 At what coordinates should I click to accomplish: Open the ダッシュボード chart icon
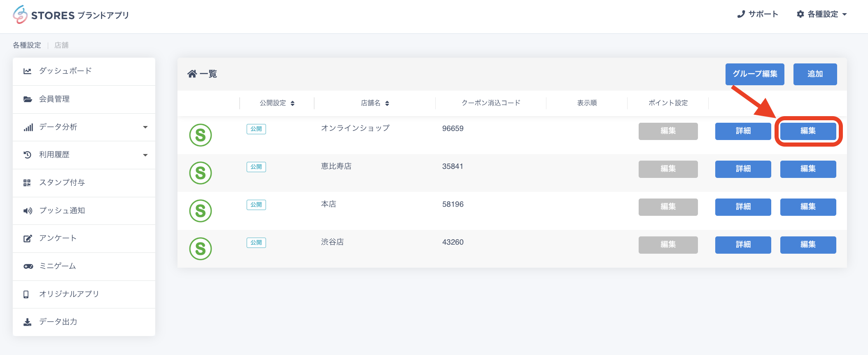click(28, 71)
